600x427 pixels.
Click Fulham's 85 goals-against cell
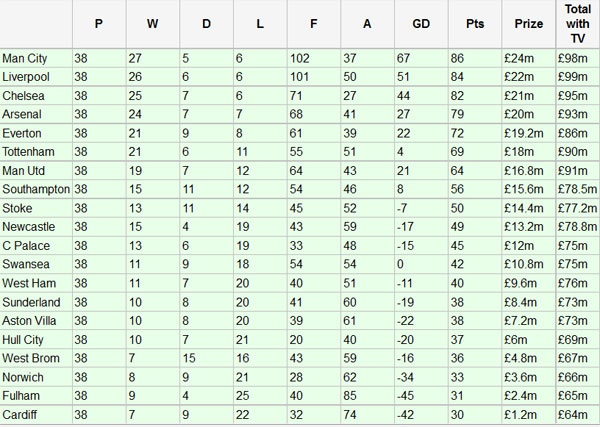tap(350, 395)
